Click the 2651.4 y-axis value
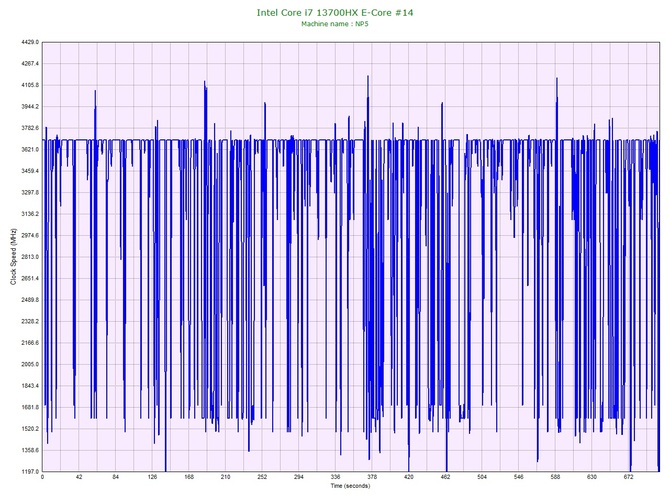The width and height of the screenshot is (670, 503). 30,278
